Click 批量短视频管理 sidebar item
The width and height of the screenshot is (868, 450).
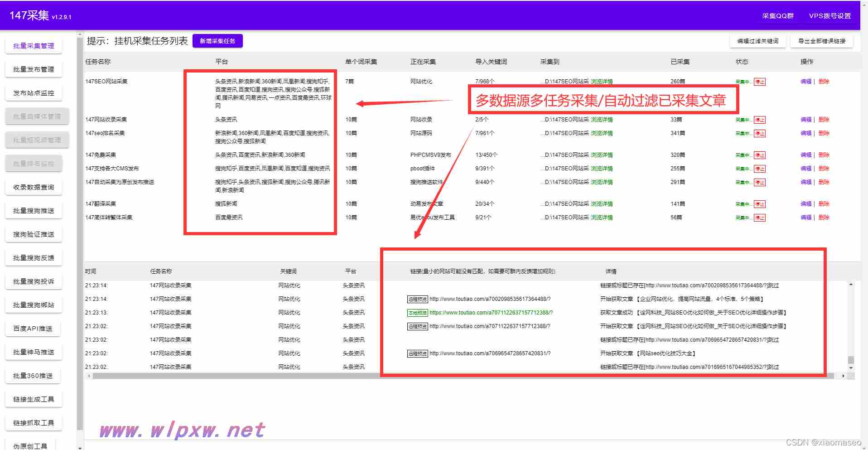(37, 140)
